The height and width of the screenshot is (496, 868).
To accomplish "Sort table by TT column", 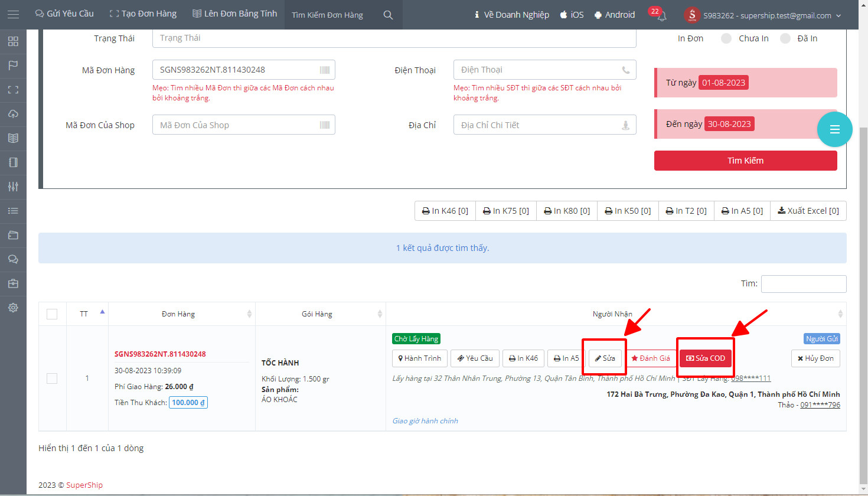I will 87,314.
